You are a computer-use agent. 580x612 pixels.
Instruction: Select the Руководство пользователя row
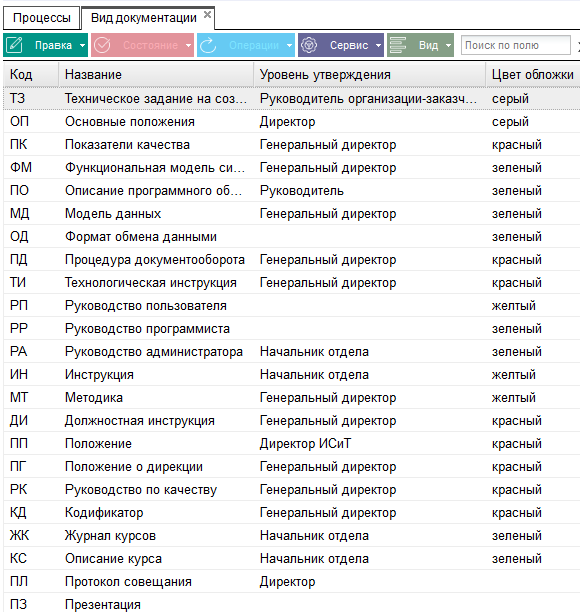click(x=292, y=306)
